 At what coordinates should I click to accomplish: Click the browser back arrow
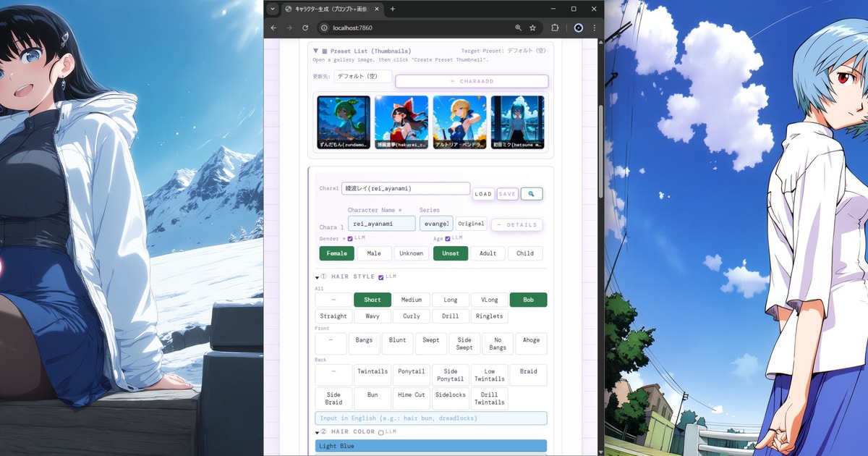point(273,28)
